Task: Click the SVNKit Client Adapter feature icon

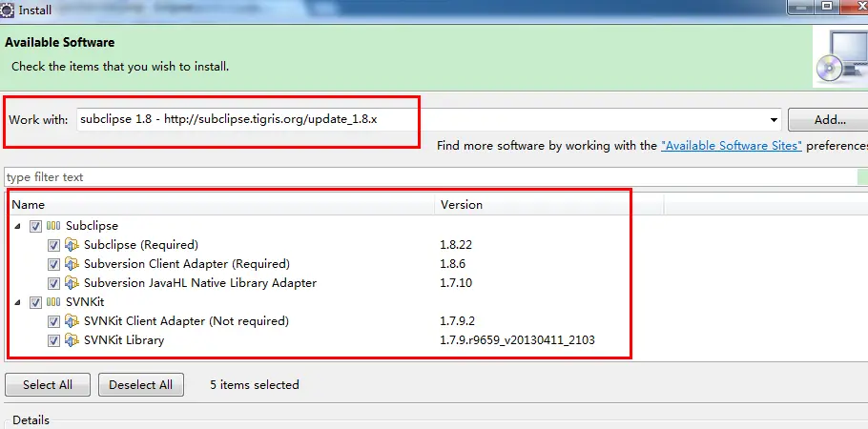Action: coord(72,321)
